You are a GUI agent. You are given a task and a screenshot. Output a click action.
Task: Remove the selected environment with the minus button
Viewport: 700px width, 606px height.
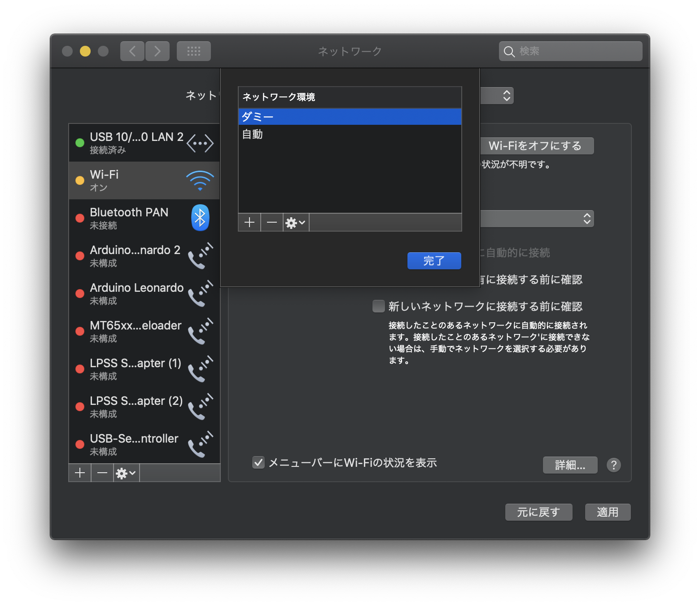(x=271, y=222)
